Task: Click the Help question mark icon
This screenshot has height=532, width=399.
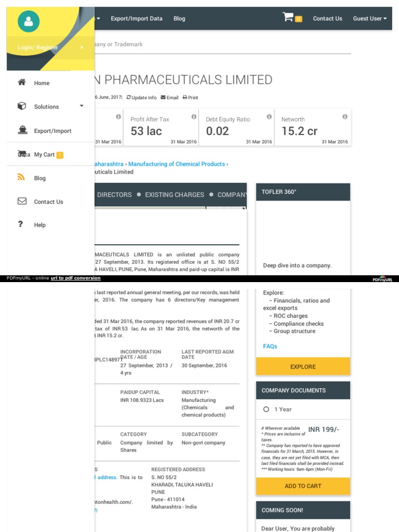Action: [21, 224]
